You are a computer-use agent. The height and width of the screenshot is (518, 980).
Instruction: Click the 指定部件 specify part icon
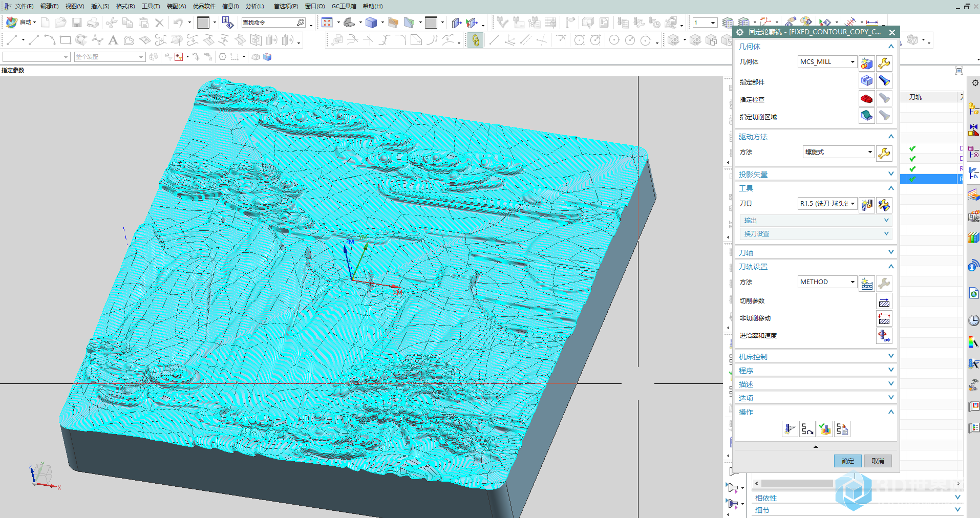[x=866, y=81]
